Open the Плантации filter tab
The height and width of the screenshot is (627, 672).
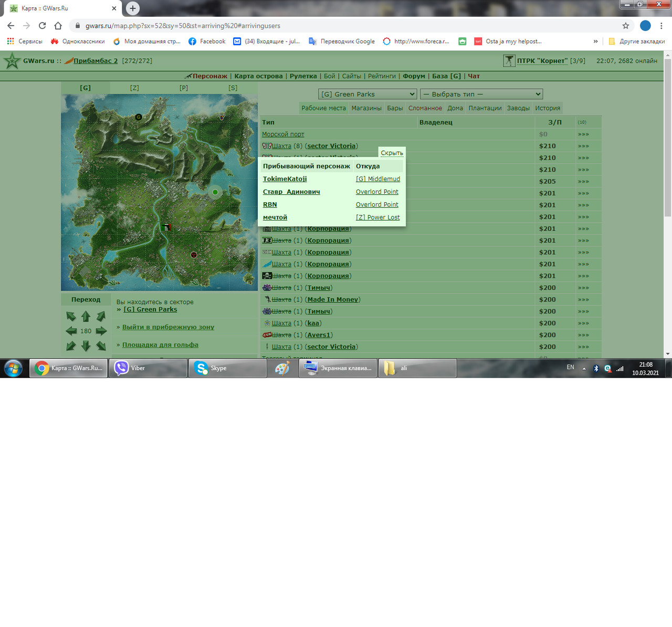tap(485, 108)
